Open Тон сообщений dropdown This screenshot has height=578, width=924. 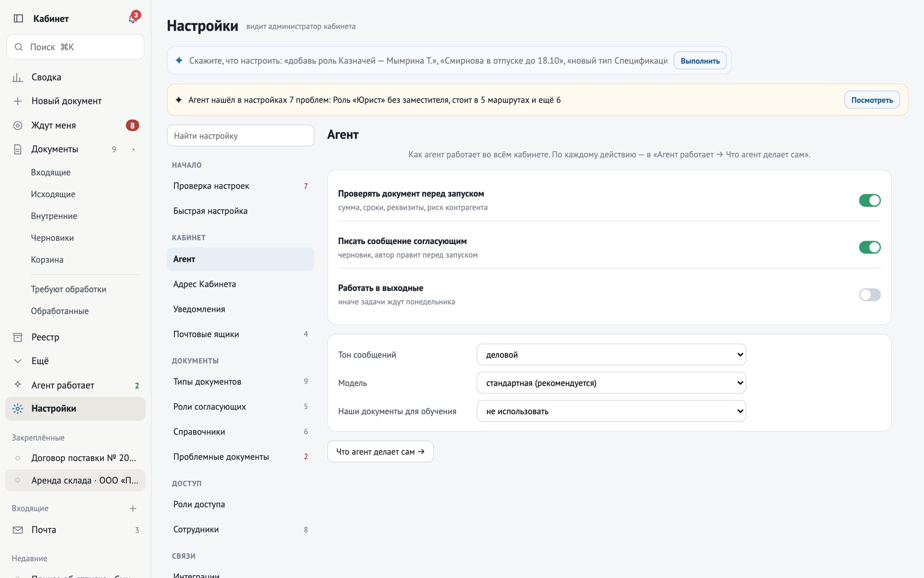coord(611,355)
